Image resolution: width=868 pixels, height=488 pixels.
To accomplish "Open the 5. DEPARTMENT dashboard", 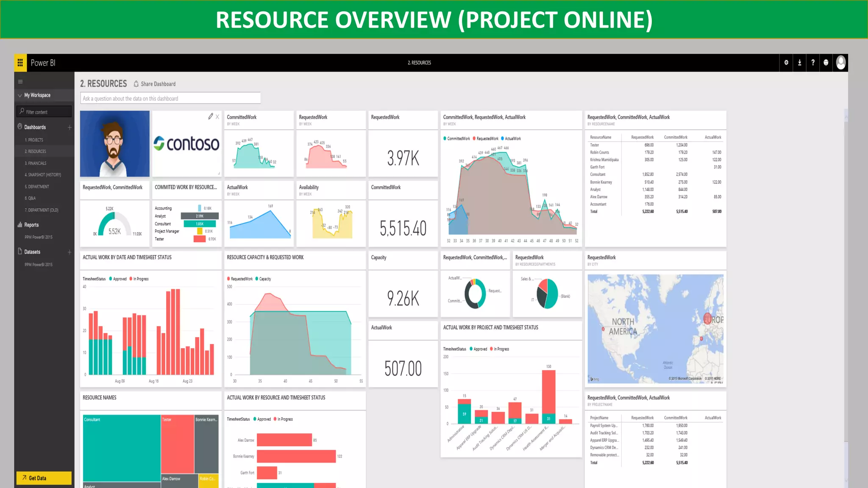I will tap(37, 186).
